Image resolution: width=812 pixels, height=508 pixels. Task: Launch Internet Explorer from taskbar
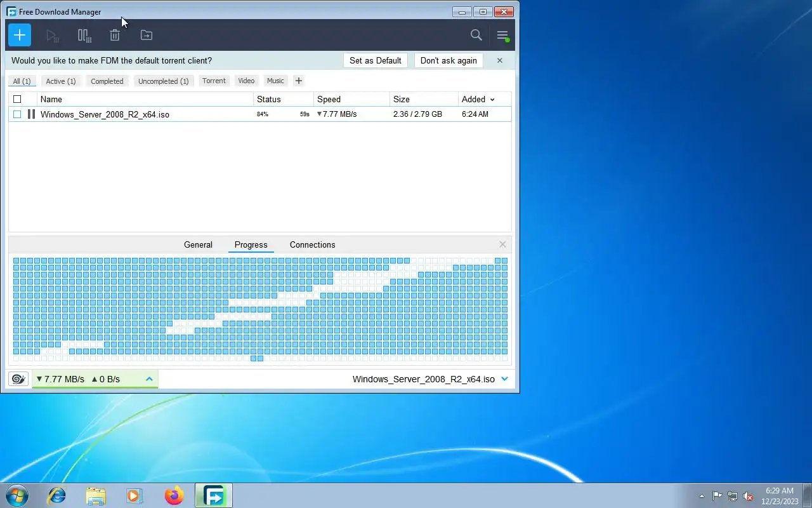57,495
